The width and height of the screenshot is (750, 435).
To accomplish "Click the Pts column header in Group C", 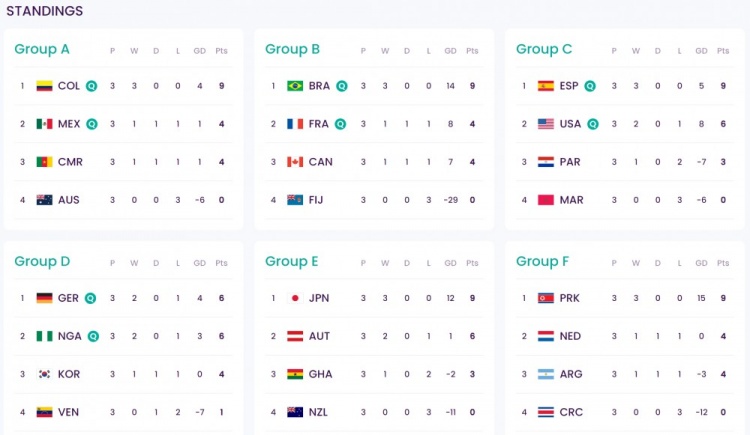I will coord(723,51).
